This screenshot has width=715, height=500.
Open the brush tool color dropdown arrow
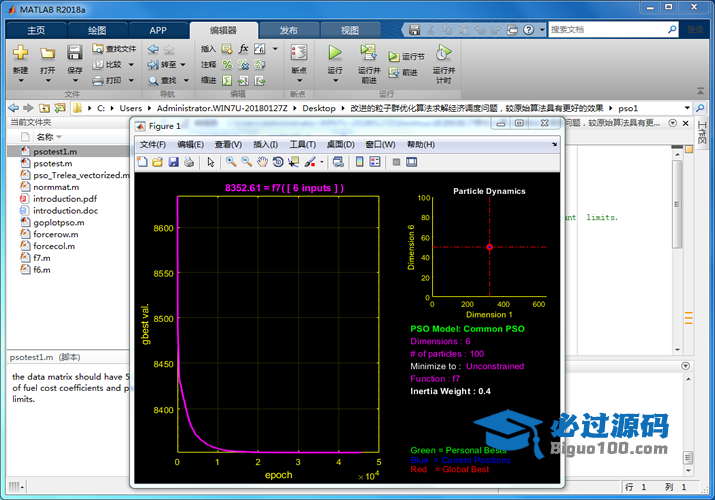click(x=322, y=162)
